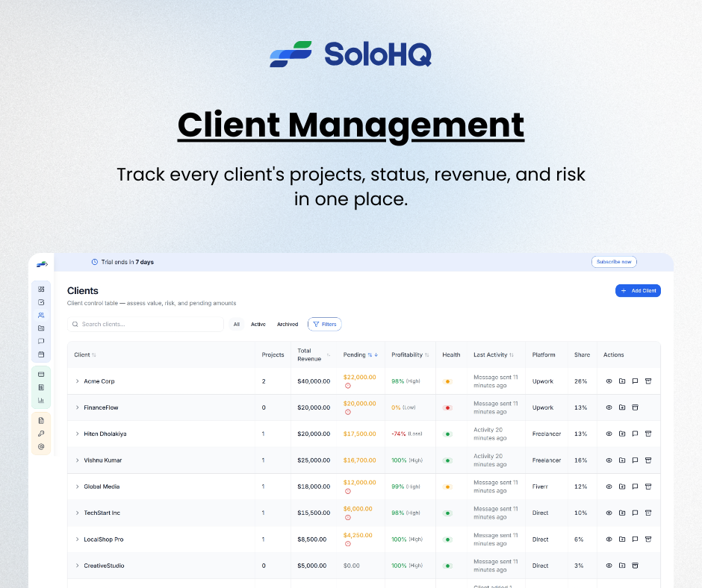Click the Add Client button
Screen dimensions: 702x588
point(638,290)
